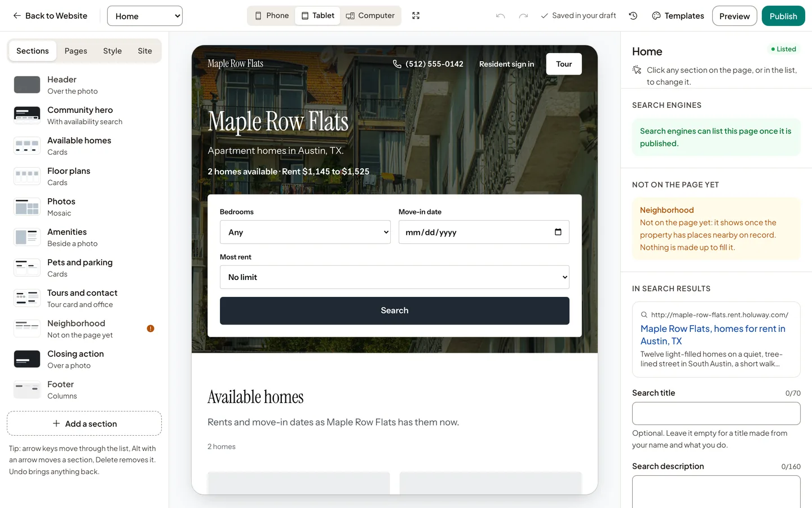Select the Community hero section icon
Image resolution: width=812 pixels, height=508 pixels.
(x=27, y=115)
